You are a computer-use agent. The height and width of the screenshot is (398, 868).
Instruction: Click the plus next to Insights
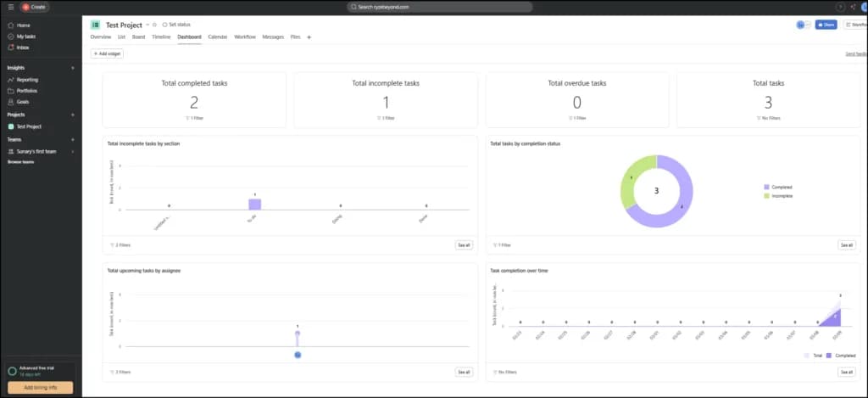point(73,68)
